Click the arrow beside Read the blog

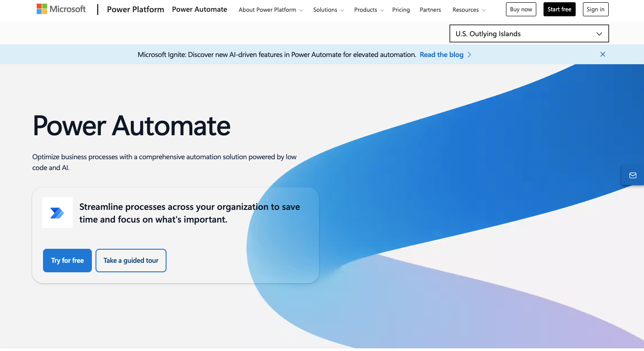469,54
